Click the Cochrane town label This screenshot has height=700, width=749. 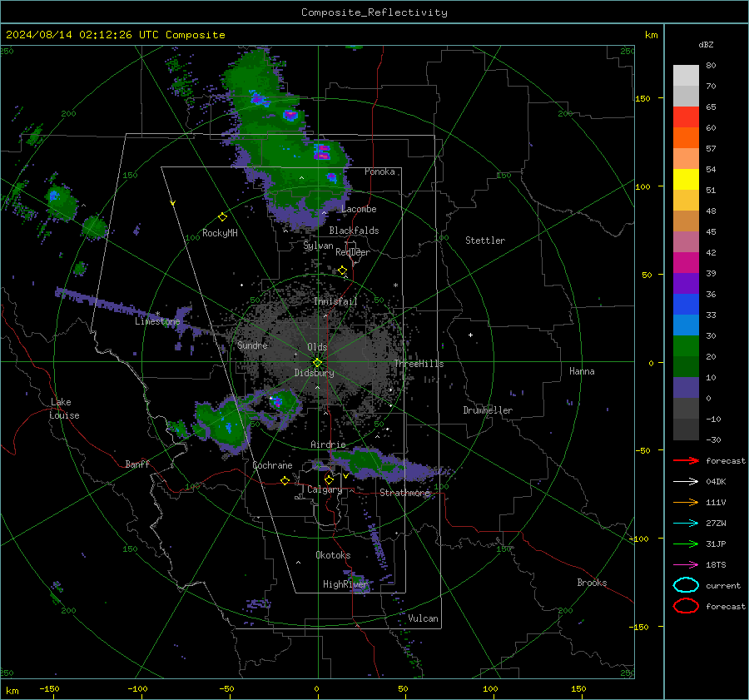(x=272, y=465)
